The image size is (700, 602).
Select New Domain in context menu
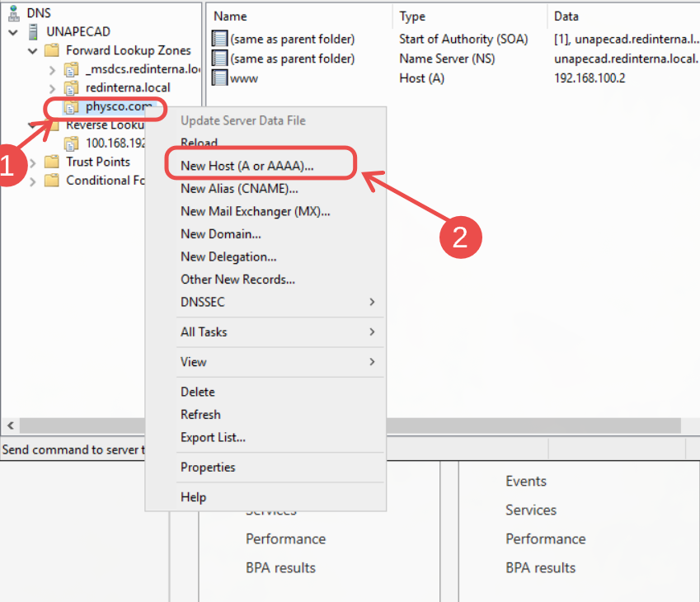(x=265, y=234)
